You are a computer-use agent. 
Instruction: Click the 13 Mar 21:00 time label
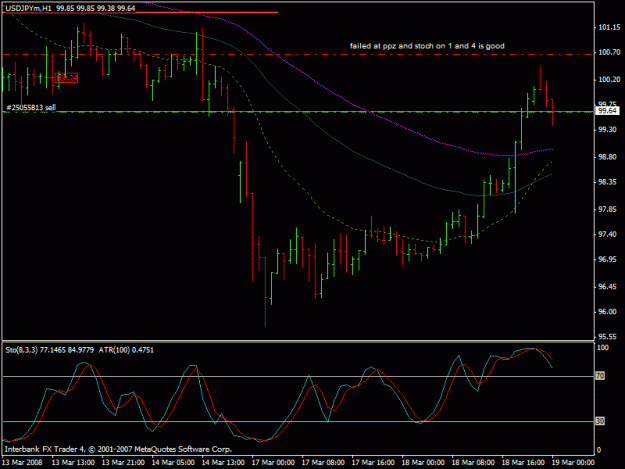click(x=123, y=463)
